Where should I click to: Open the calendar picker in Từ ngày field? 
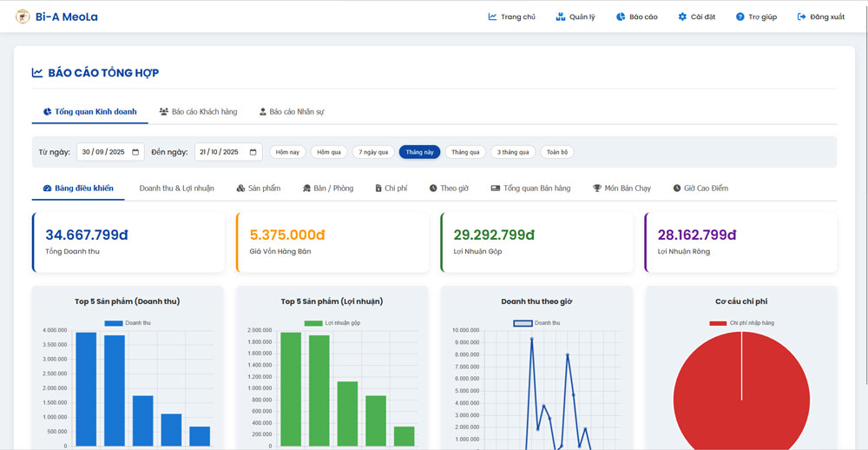[x=135, y=152]
